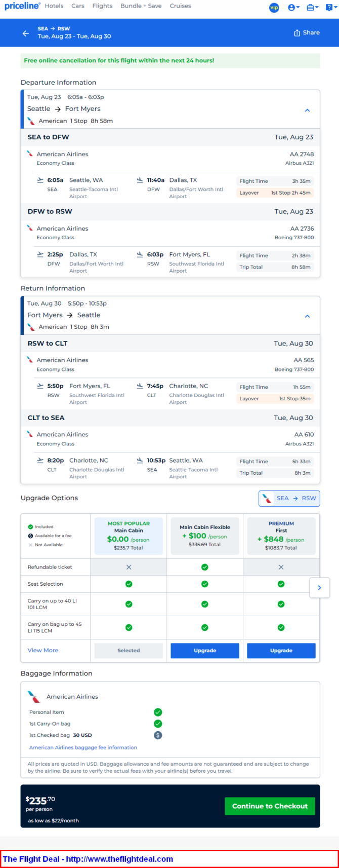Open the help question mark icon
Image resolution: width=339 pixels, height=868 pixels.
330,8
